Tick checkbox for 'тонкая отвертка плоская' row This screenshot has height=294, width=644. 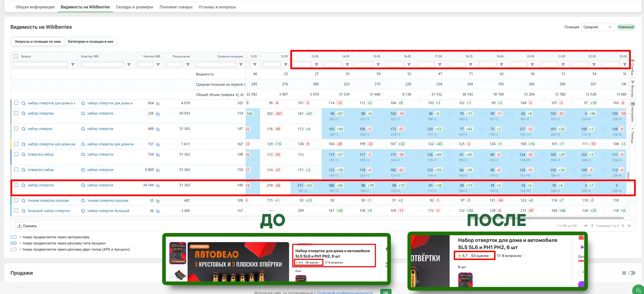click(16, 200)
